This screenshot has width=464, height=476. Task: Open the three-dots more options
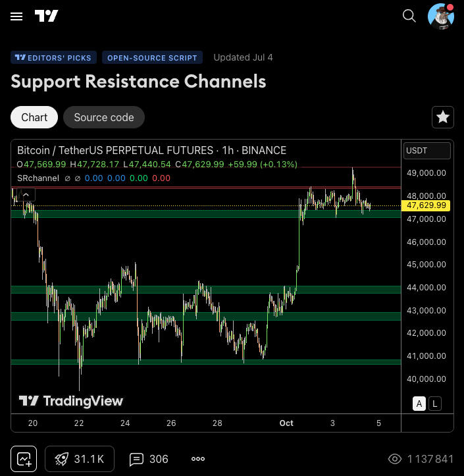coord(198,459)
